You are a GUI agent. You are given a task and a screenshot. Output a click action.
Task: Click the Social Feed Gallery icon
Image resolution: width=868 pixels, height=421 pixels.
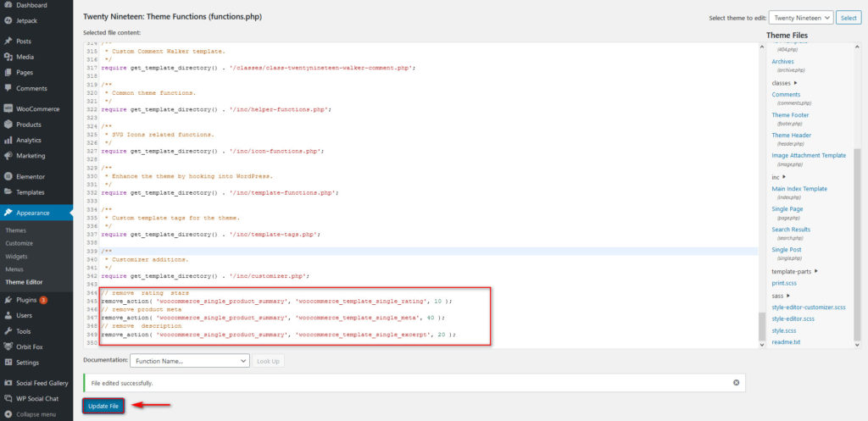pos(8,383)
